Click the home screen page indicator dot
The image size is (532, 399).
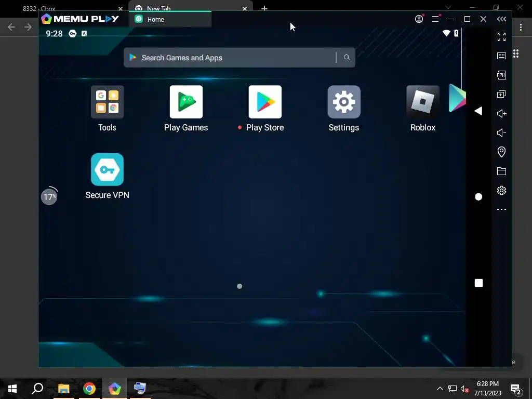click(240, 286)
